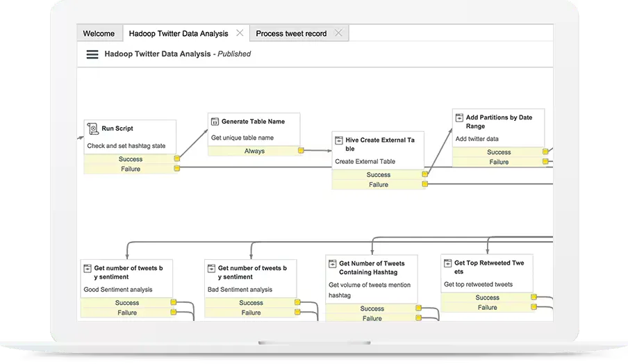Click the Failure connector square on Run Script
The width and height of the screenshot is (628, 364).
177,169
